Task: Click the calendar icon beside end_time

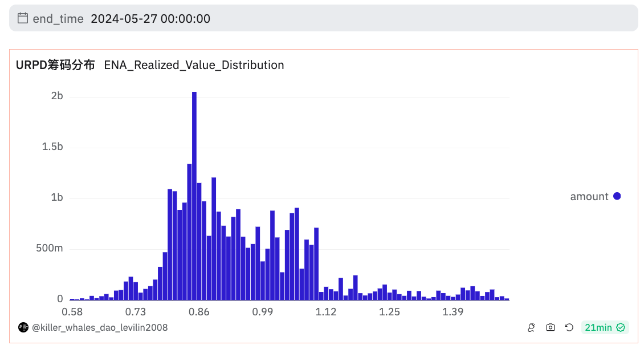Action: click(x=23, y=18)
